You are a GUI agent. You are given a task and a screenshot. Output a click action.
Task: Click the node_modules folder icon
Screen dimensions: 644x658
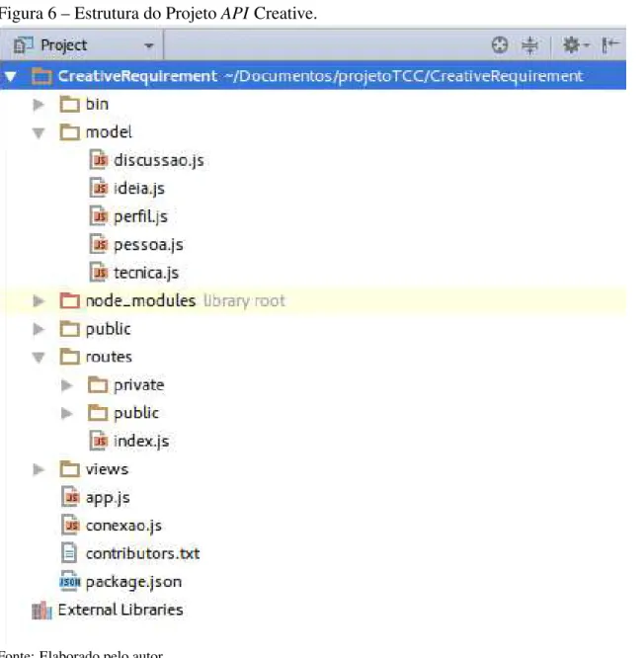[70, 300]
